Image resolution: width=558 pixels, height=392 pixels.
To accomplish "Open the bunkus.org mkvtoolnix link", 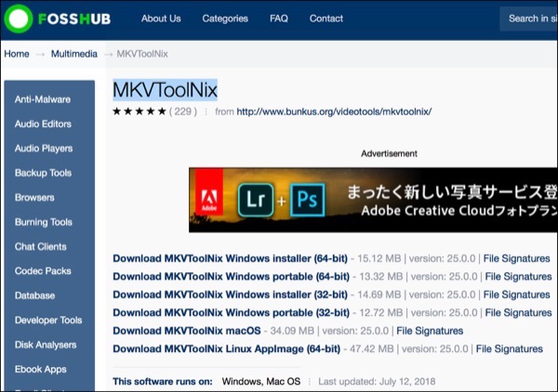I will coord(334,111).
